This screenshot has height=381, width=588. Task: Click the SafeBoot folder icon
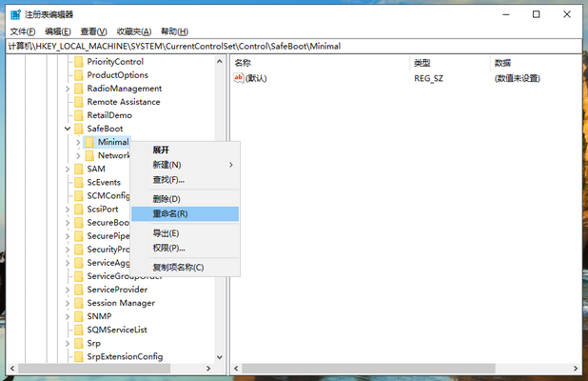(78, 129)
